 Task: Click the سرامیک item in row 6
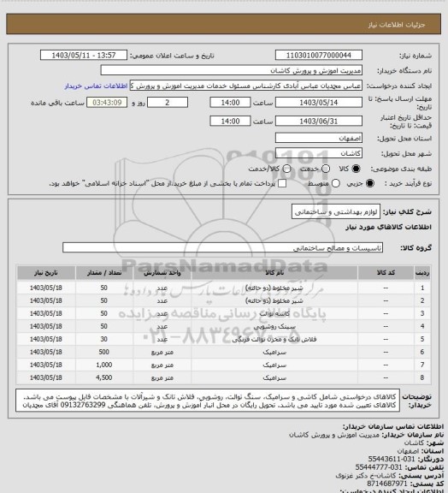tap(274, 353)
